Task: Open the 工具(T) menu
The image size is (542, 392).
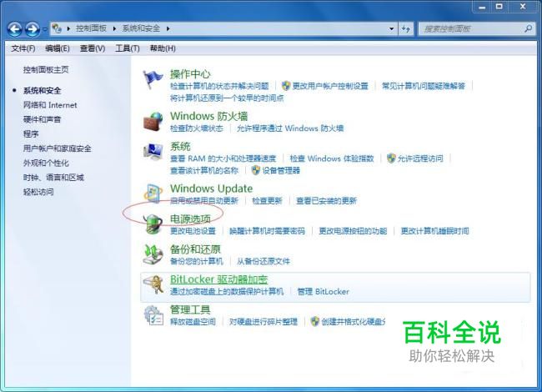Action: click(x=128, y=48)
